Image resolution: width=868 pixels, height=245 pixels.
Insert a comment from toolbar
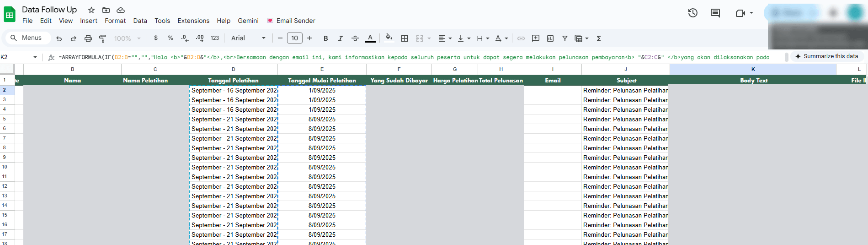pyautogui.click(x=536, y=38)
